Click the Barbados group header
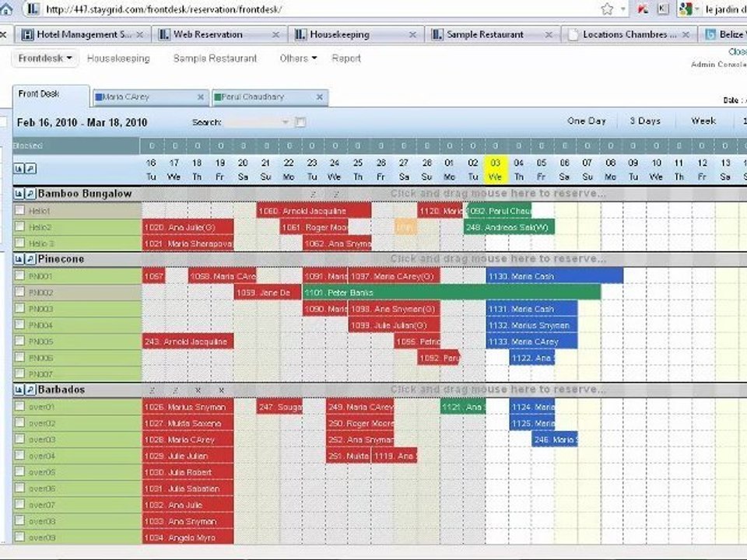 pyautogui.click(x=61, y=390)
